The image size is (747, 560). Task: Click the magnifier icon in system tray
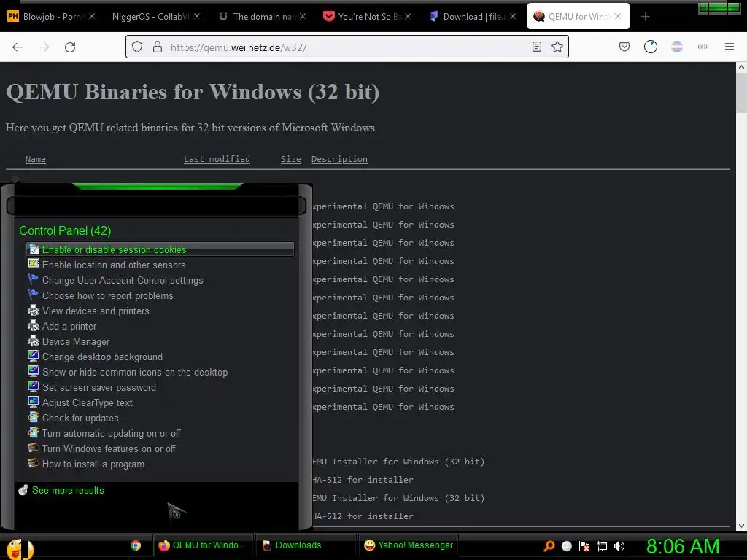coord(549,545)
